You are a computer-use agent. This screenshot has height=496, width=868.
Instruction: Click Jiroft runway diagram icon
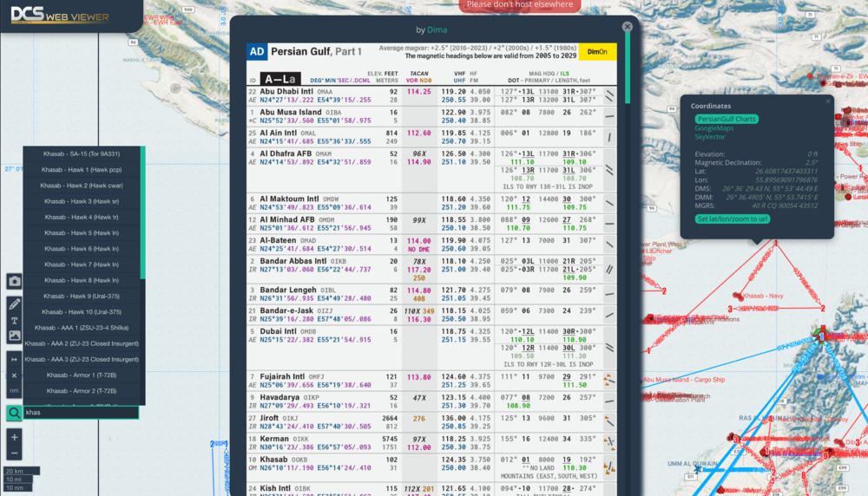click(609, 422)
